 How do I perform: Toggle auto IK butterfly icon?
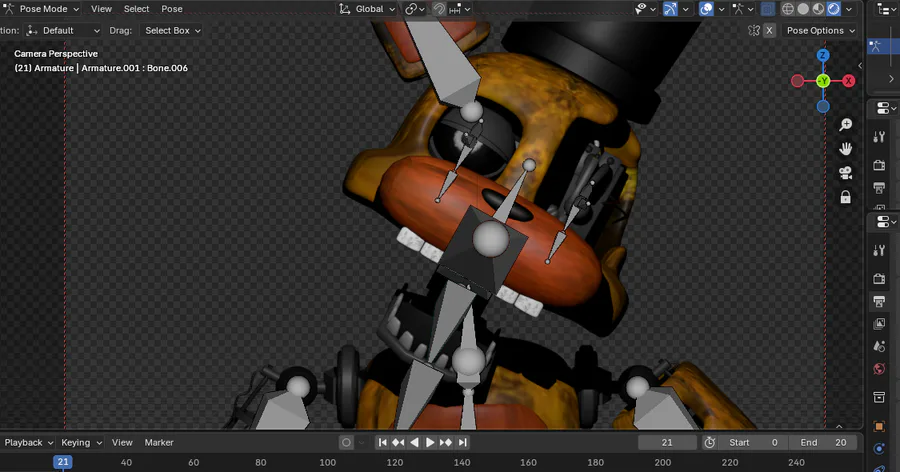[754, 30]
